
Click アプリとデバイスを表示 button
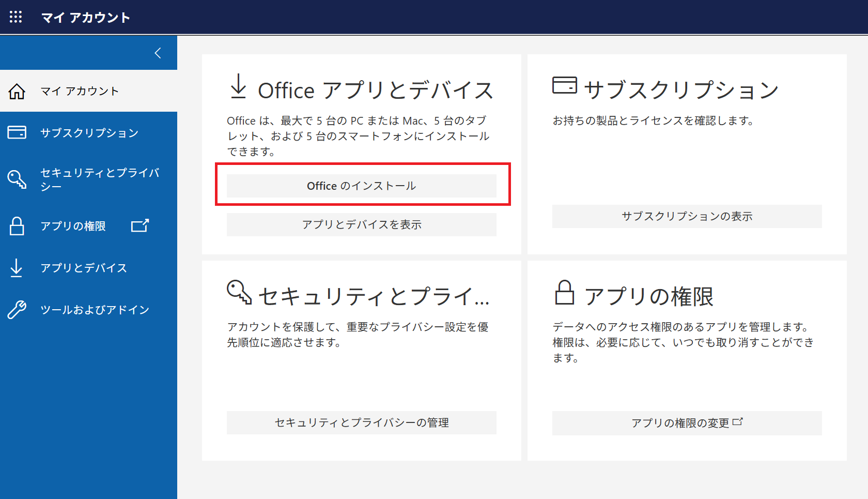point(361,224)
